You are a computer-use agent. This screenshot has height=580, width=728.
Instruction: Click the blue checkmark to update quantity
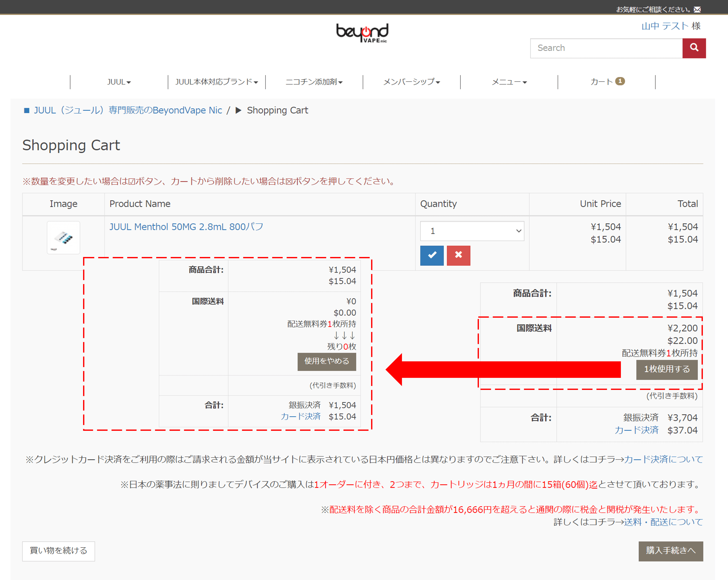coord(431,256)
